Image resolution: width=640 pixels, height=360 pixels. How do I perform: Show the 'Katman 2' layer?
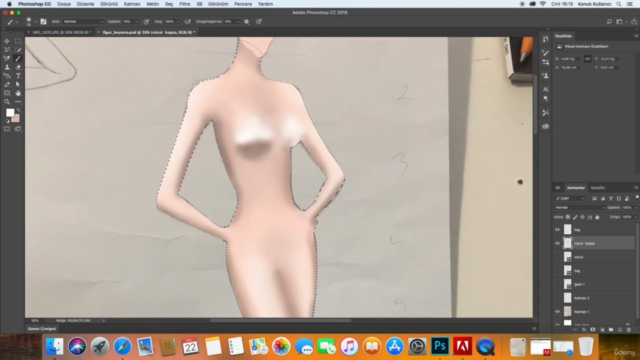tap(557, 298)
